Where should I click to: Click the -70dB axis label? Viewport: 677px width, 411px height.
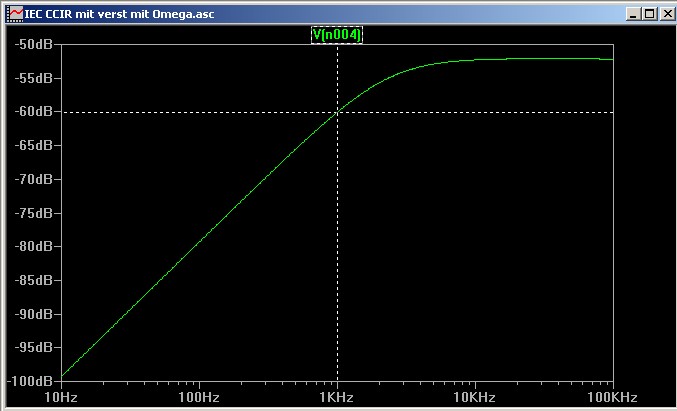(x=33, y=179)
